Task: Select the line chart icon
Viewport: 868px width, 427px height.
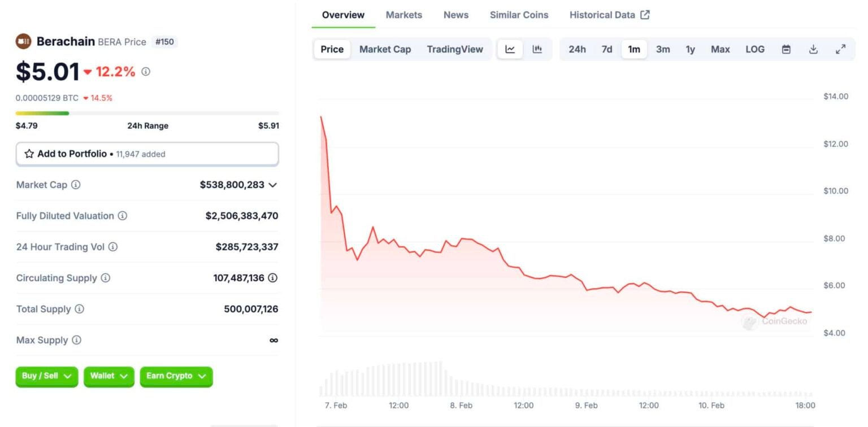Action: pos(509,49)
